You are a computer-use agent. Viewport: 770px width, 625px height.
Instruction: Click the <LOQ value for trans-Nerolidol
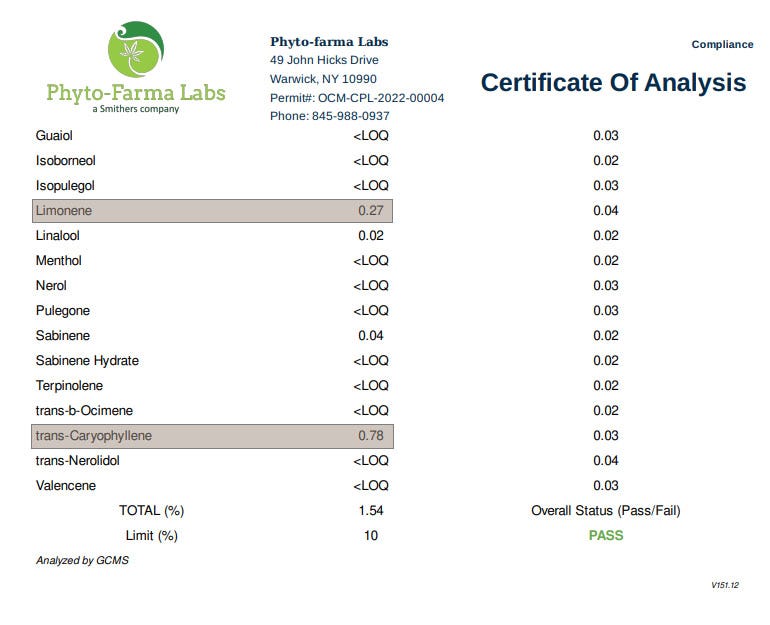click(371, 462)
